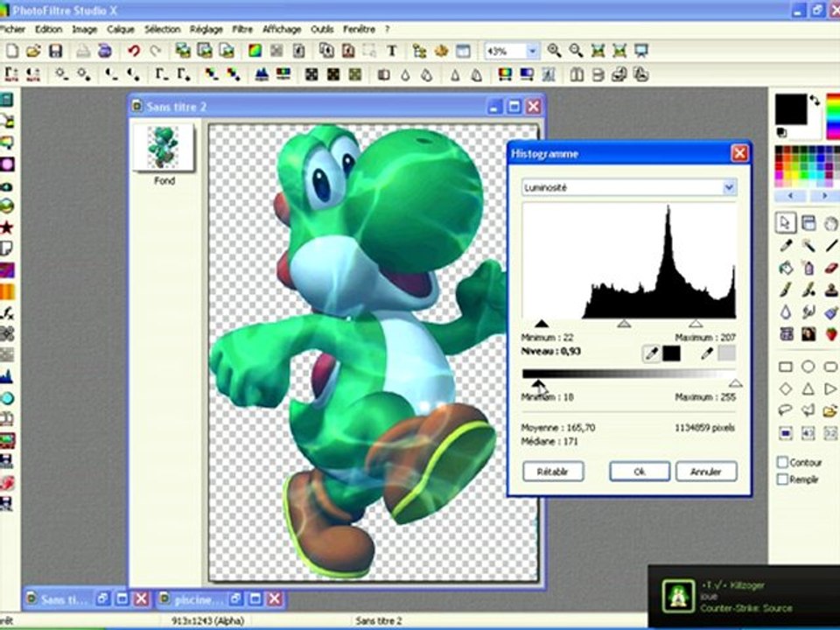Click Annuler to cancel histogram
This screenshot has width=840, height=630.
[x=706, y=472]
